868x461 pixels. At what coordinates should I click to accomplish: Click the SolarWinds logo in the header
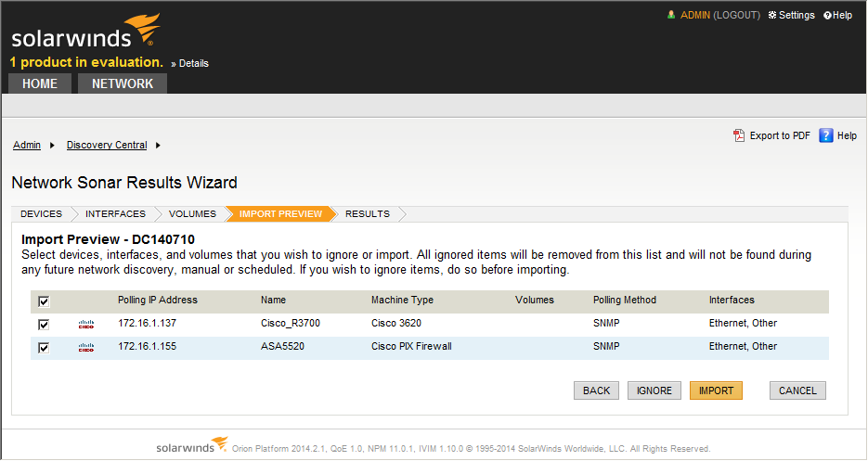point(85,31)
